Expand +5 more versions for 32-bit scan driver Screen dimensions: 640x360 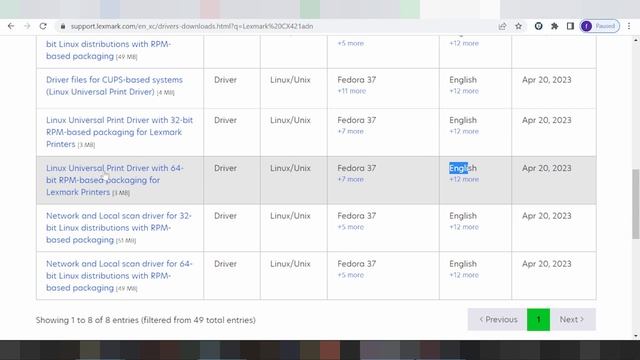click(x=350, y=227)
